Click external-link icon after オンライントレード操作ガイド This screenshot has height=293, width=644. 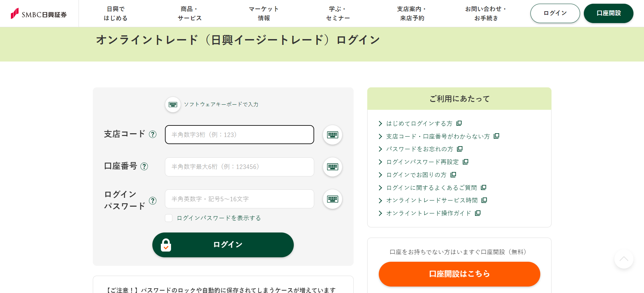[478, 213]
